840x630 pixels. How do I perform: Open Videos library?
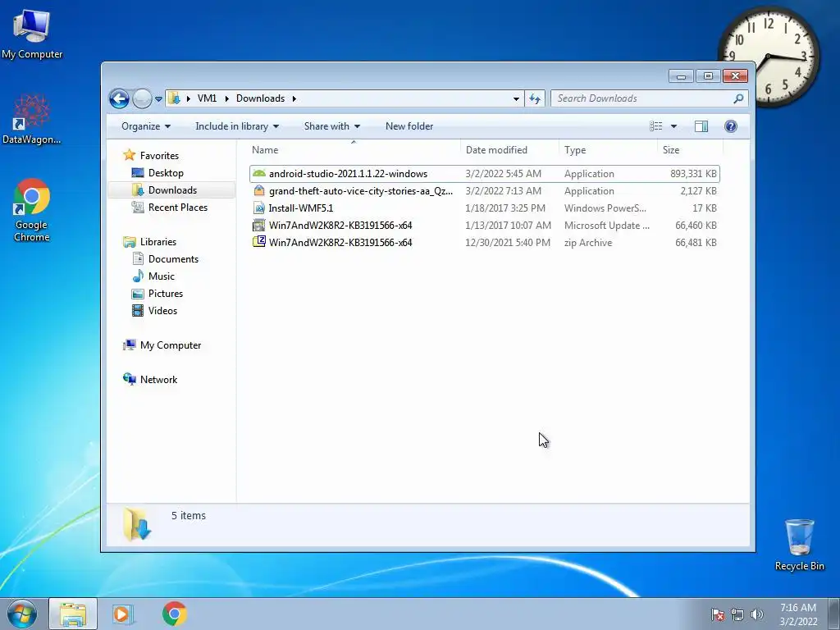(x=162, y=311)
